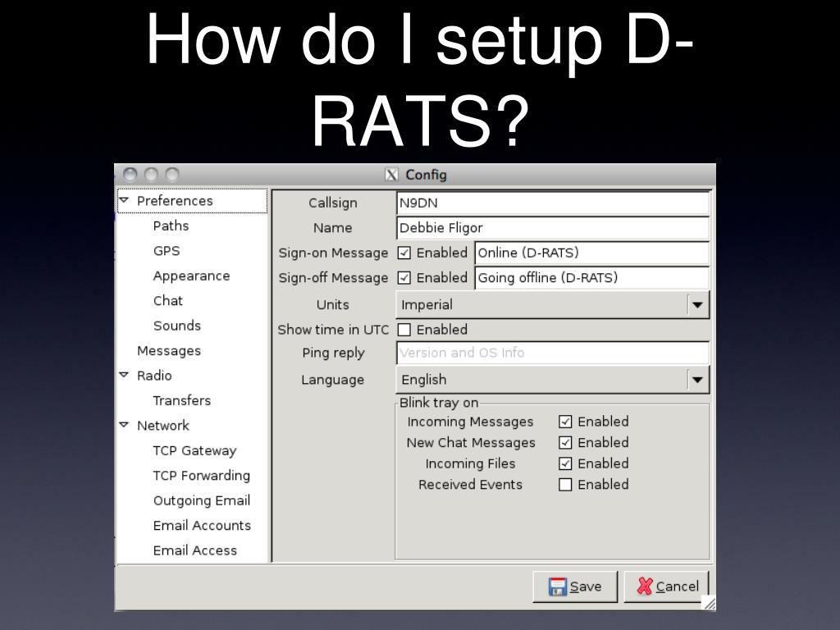This screenshot has height=630, width=840.
Task: Click the Save button
Action: click(x=575, y=587)
